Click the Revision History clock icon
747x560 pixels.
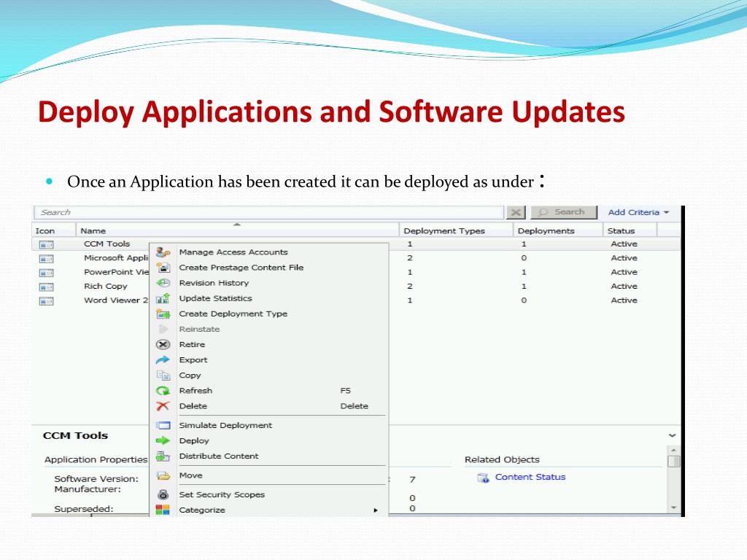click(163, 283)
